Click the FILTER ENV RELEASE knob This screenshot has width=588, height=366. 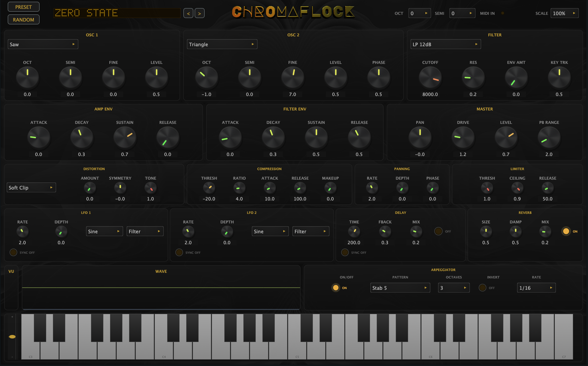coord(359,137)
